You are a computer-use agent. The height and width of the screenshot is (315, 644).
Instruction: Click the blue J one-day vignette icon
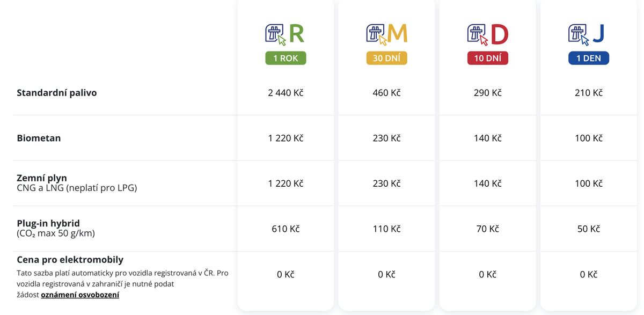pyautogui.click(x=587, y=34)
